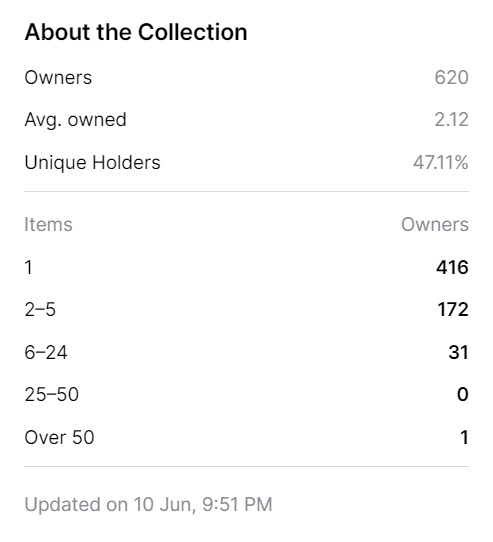This screenshot has width=493, height=542.
Task: Click the 0 owners value
Action: tap(463, 394)
